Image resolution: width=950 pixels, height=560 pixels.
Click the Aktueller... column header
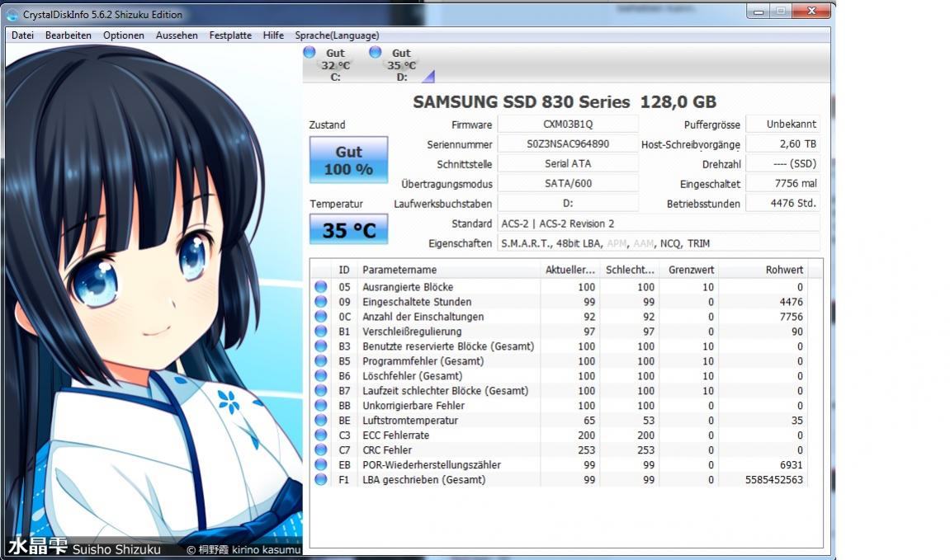(x=570, y=270)
